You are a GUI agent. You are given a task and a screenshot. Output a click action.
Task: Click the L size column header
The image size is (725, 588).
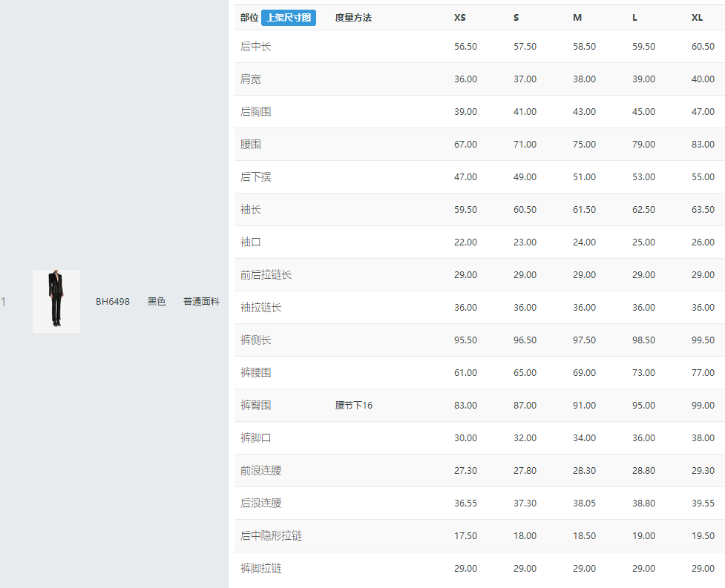click(634, 18)
